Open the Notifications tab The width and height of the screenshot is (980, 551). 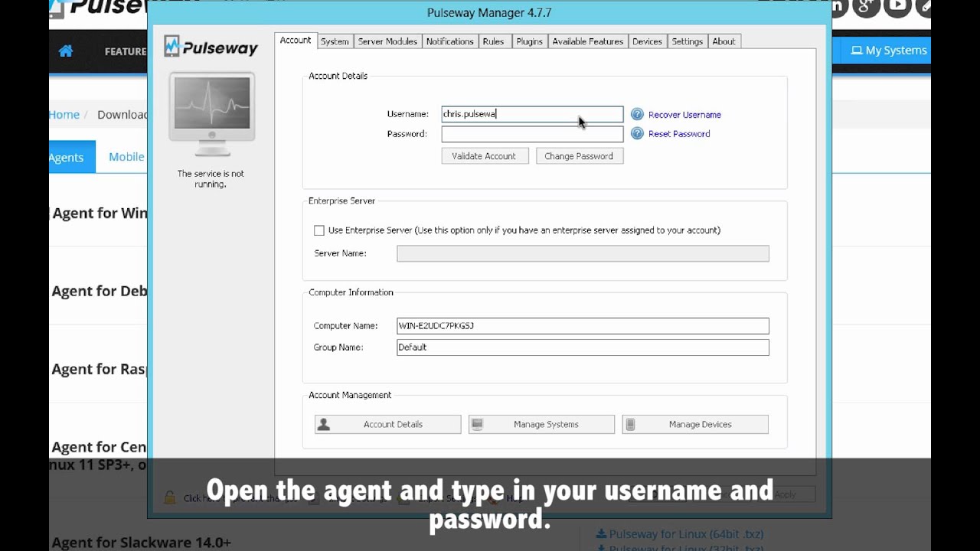point(449,41)
